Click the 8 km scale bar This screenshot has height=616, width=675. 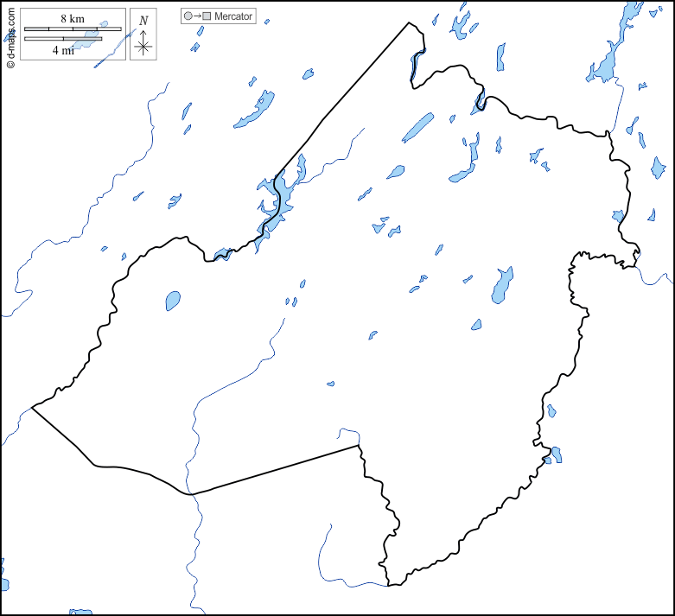[x=73, y=29]
